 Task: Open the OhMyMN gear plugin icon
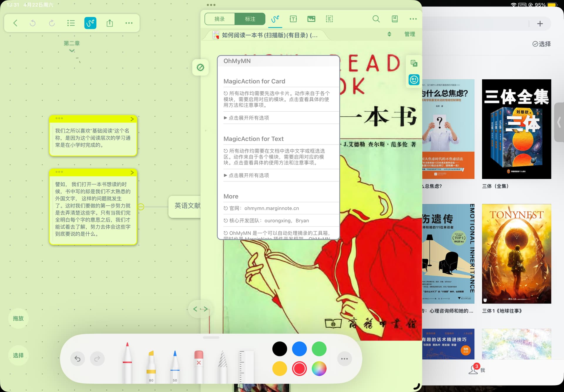200,67
